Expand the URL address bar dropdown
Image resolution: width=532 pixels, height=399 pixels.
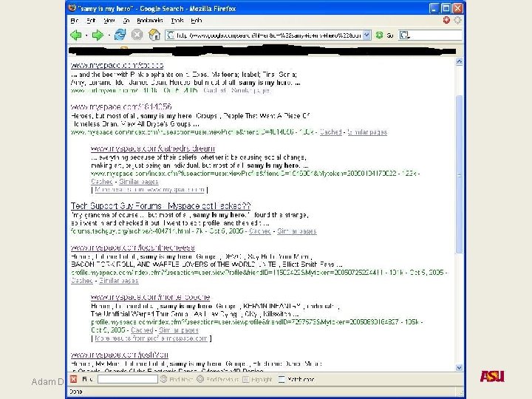pos(366,35)
